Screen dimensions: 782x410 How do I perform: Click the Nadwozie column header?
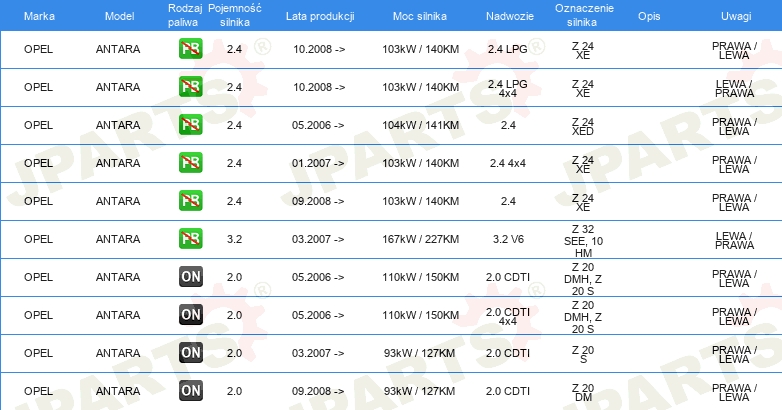tap(510, 16)
